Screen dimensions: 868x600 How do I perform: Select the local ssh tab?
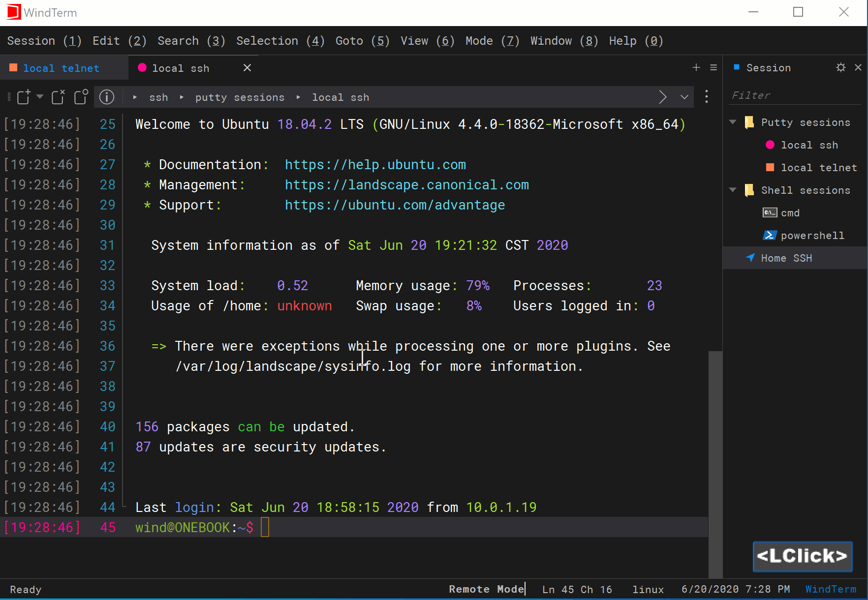pos(193,68)
